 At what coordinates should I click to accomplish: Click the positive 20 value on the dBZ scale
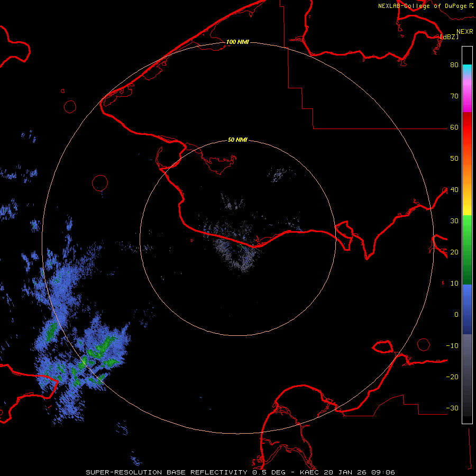click(x=454, y=252)
